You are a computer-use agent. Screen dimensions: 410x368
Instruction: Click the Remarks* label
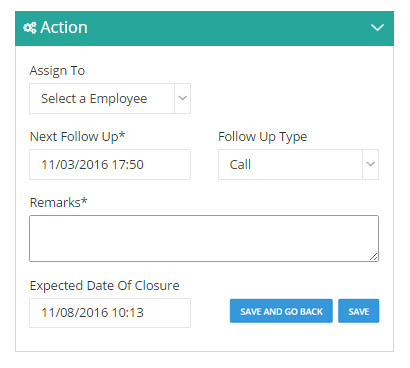click(x=59, y=203)
